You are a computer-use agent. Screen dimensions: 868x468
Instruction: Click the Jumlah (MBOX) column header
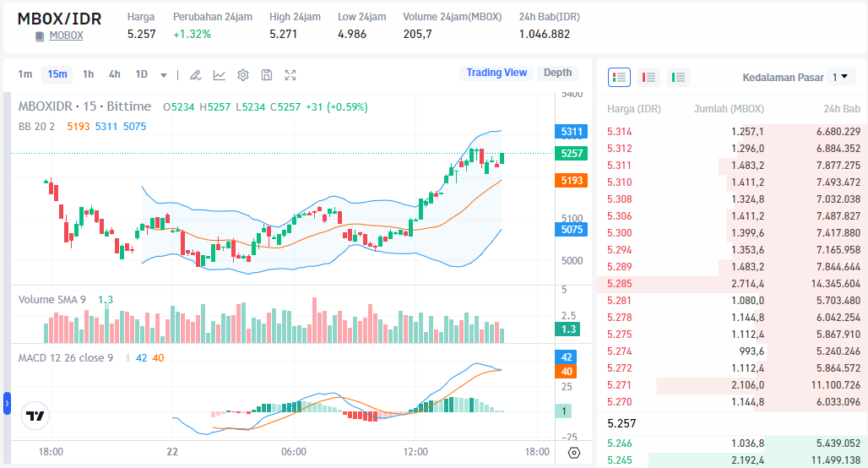point(729,109)
